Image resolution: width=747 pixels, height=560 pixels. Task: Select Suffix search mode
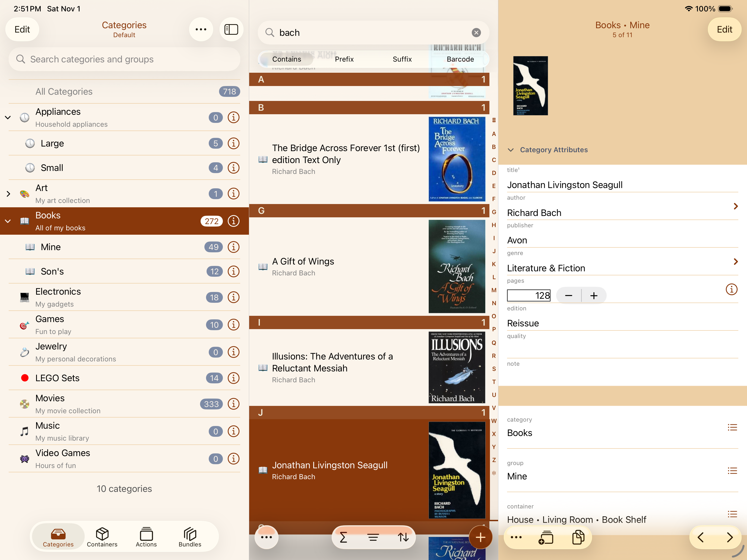pyautogui.click(x=402, y=59)
